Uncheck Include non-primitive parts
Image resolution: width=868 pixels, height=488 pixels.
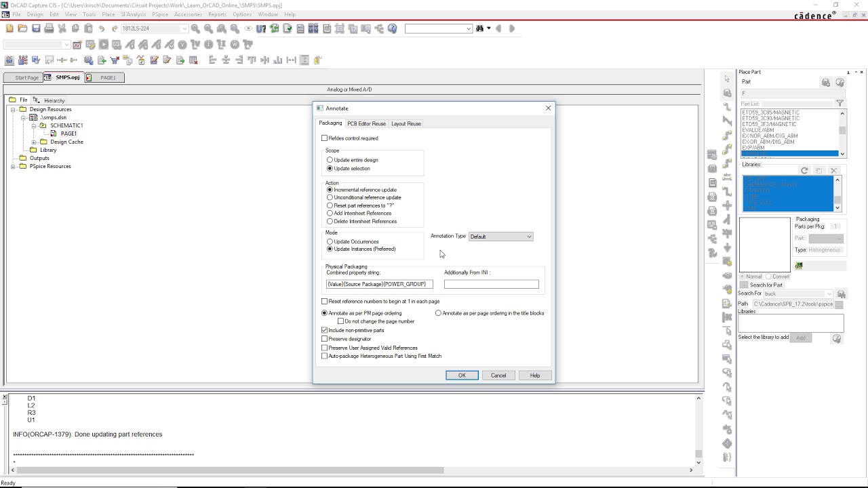click(x=325, y=330)
